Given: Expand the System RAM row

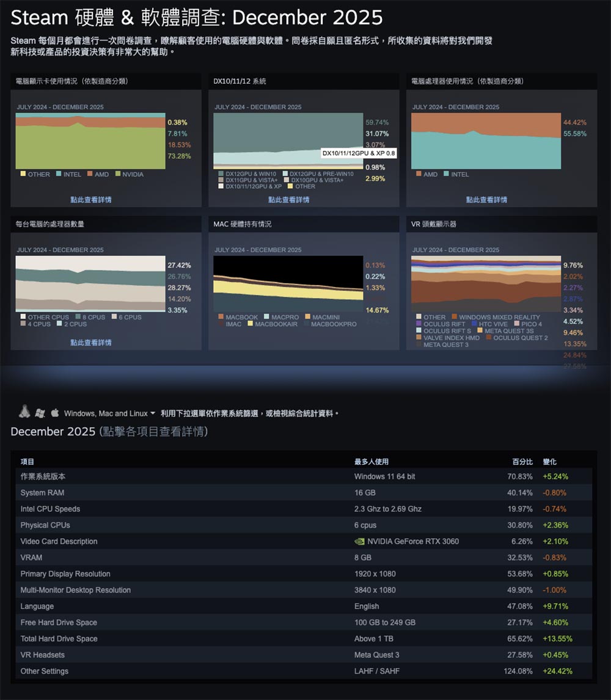Looking at the screenshot, I should 42,493.
